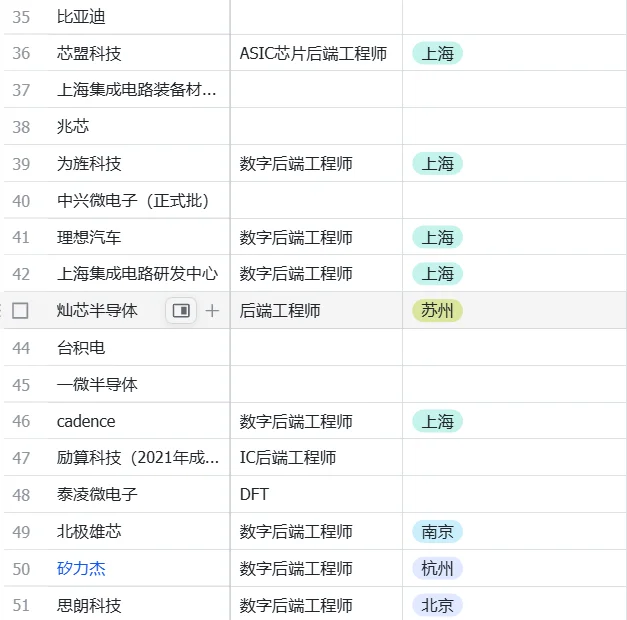Viewport: 627px width, 620px height.
Task: Click 数字后端工程师 in cadence row
Action: [x=296, y=421]
